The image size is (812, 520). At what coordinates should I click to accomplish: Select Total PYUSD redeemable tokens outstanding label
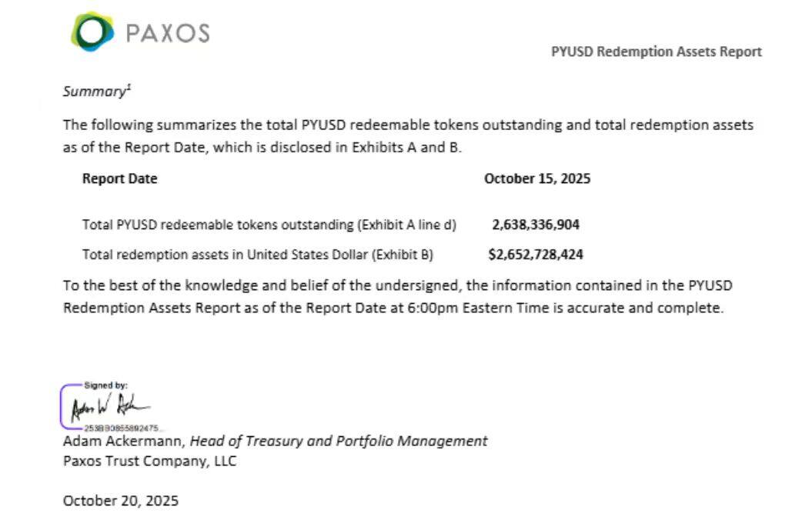(269, 225)
